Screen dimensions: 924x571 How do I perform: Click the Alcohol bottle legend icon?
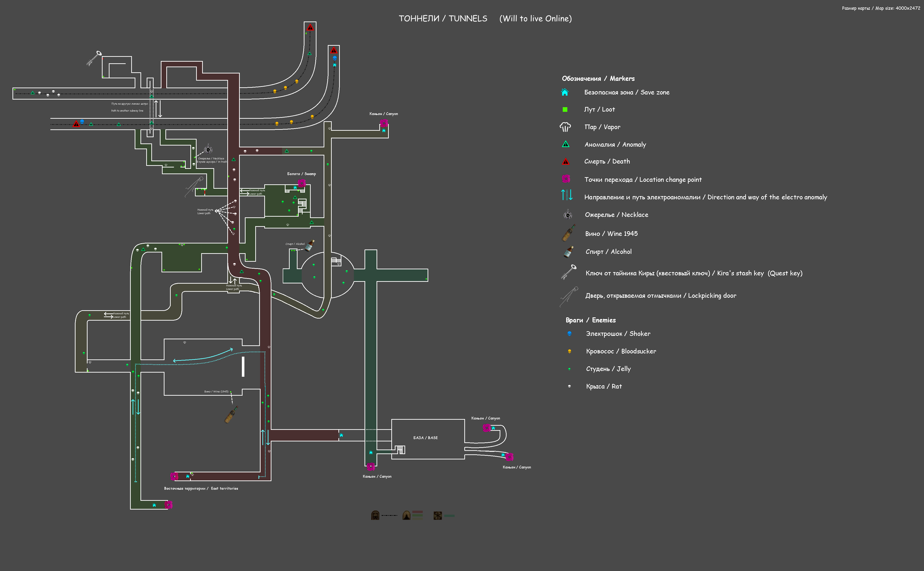(x=568, y=252)
